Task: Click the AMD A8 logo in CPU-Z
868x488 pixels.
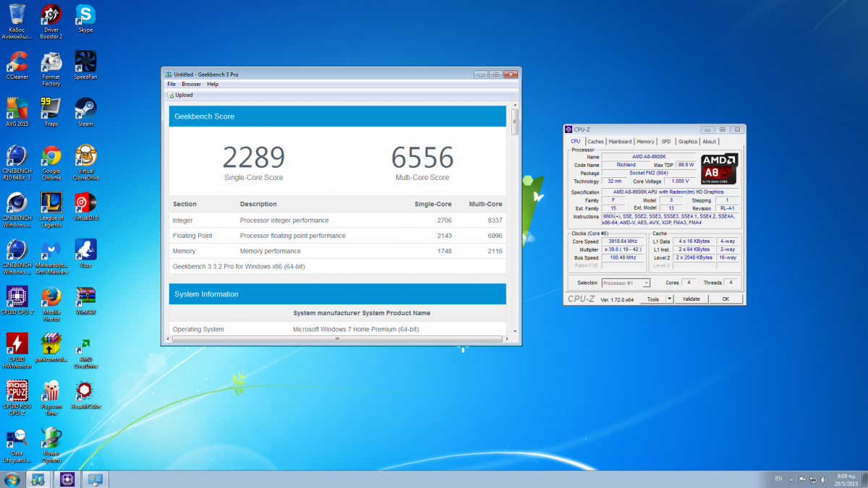Action: [x=718, y=169]
